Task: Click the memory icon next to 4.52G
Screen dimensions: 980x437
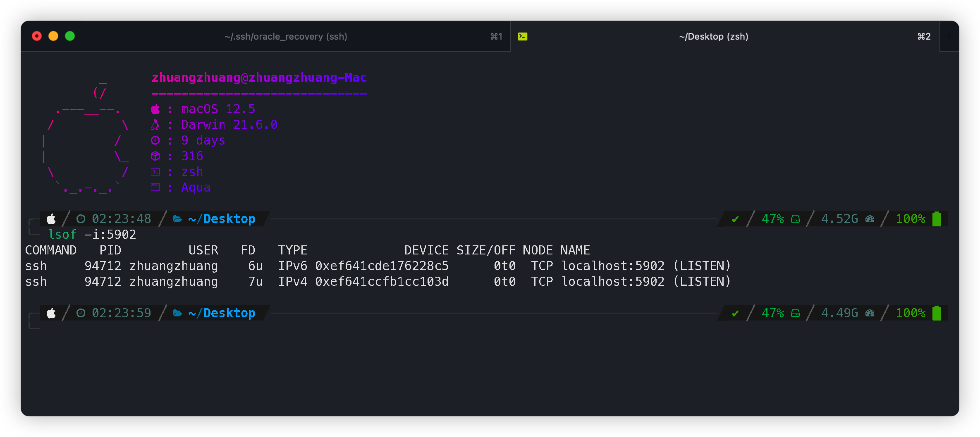Action: (x=870, y=219)
